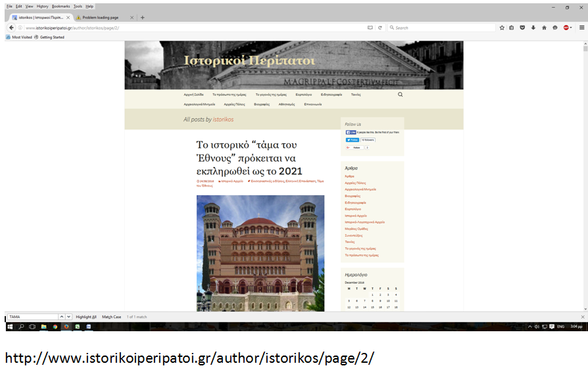The width and height of the screenshot is (588, 370).
Task: Show hidden system tray icons chevron
Action: 530,326
